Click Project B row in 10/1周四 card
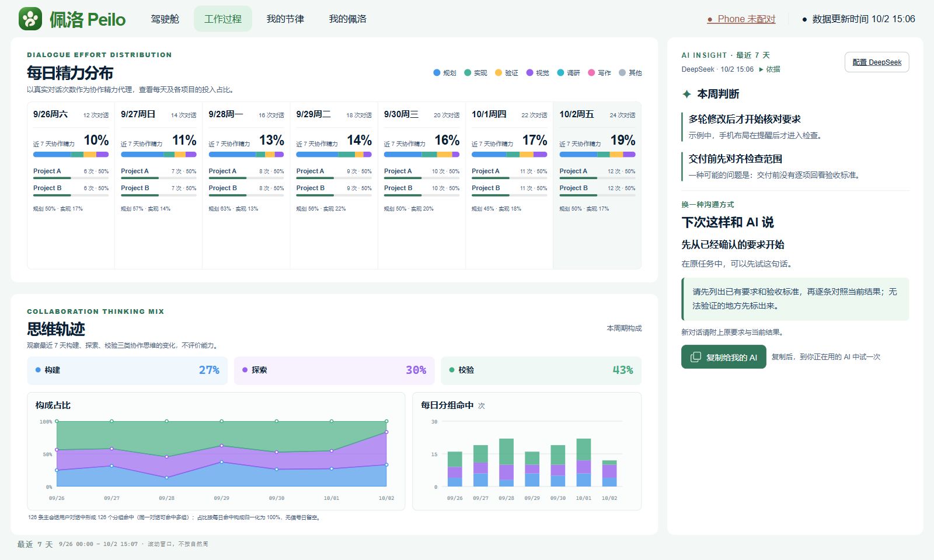 509,190
